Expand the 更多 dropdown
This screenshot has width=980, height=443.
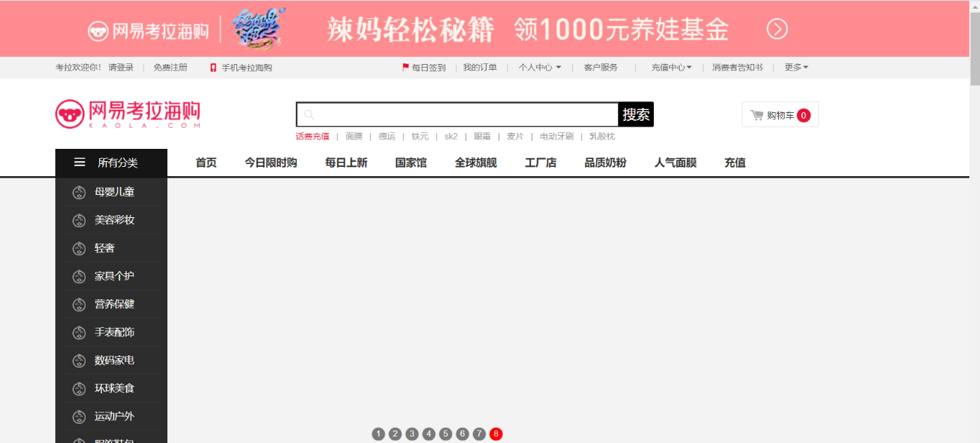[x=796, y=68]
